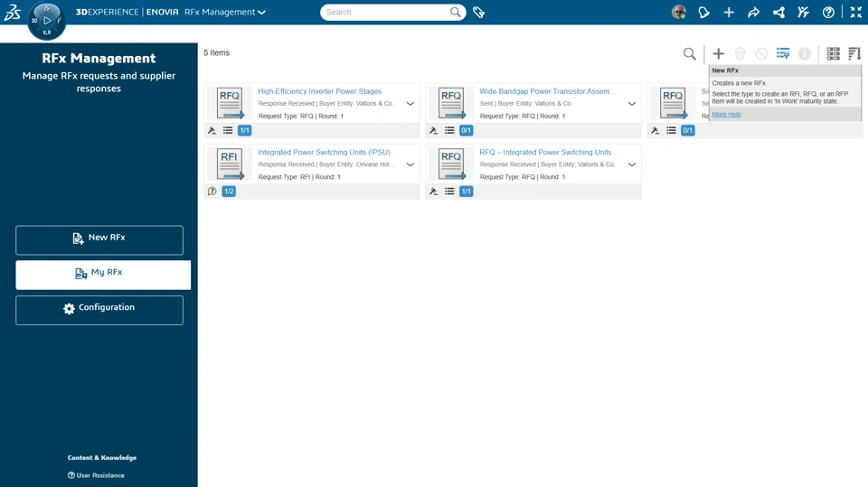Click the 1/2 badge on IPSU card

click(229, 192)
